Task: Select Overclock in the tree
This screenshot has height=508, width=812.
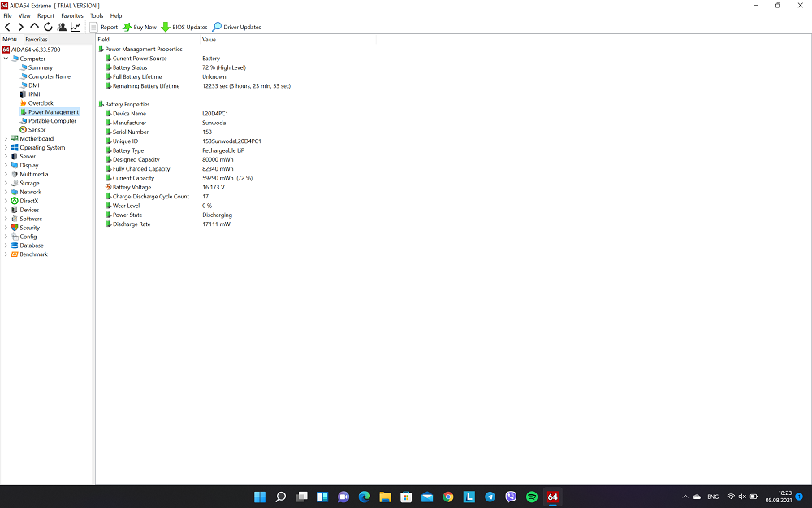Action: [x=41, y=102]
